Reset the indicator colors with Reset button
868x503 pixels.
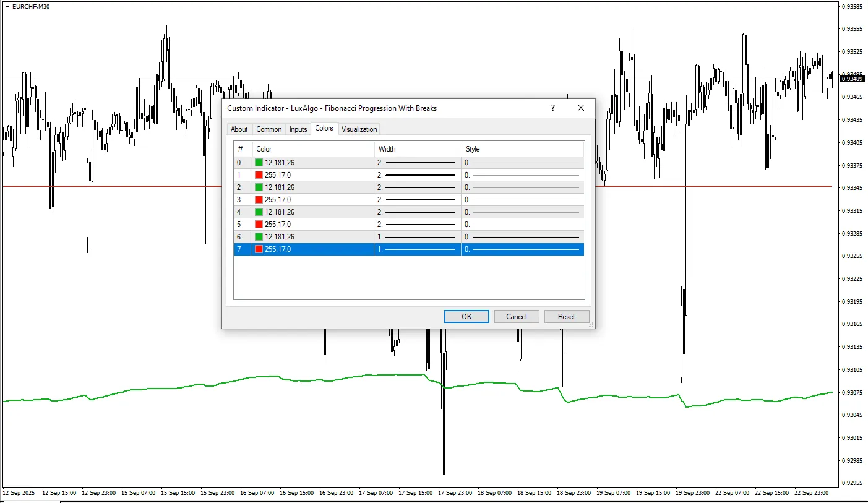[566, 317]
